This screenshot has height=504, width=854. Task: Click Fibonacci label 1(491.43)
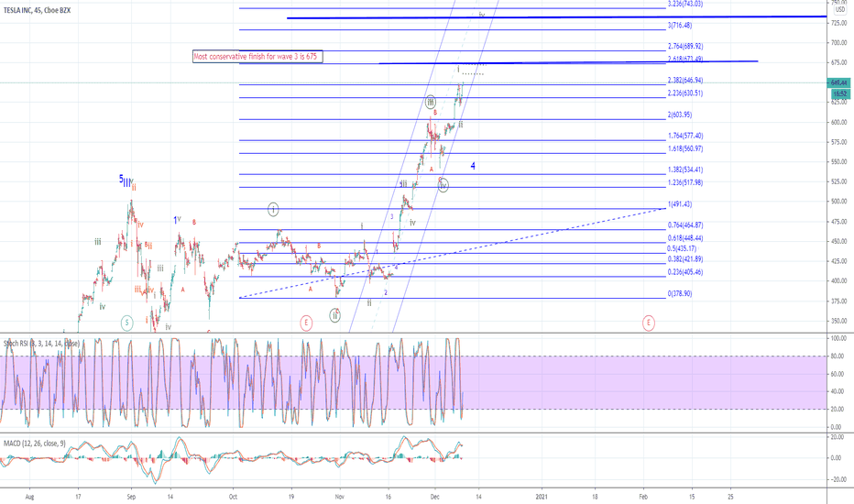point(680,203)
